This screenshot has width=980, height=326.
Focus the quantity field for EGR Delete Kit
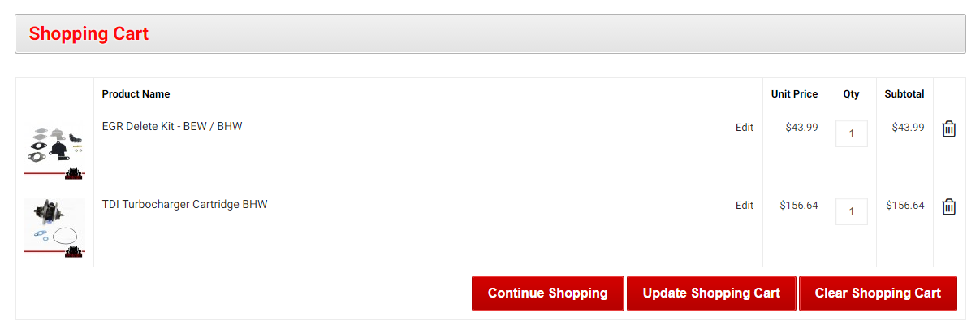tap(851, 133)
